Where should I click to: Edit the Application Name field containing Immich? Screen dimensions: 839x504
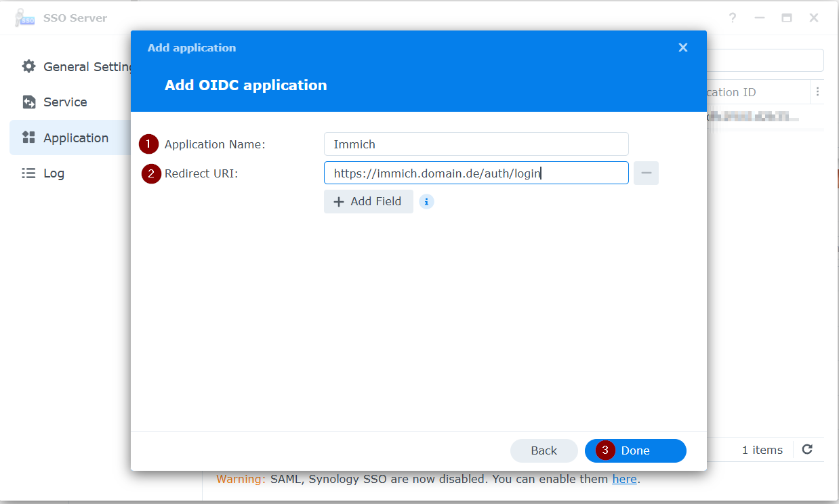[x=476, y=144]
